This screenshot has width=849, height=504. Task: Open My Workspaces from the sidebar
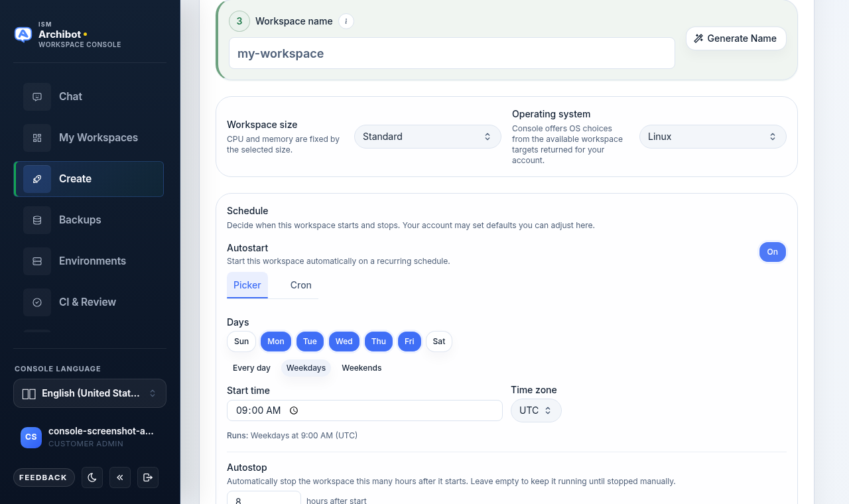pyautogui.click(x=89, y=138)
